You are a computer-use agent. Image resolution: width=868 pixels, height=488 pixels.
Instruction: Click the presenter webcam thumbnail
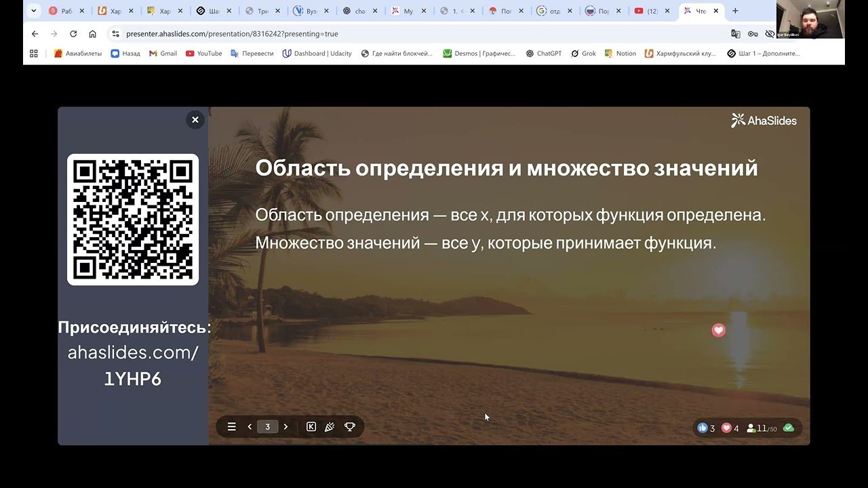810,19
